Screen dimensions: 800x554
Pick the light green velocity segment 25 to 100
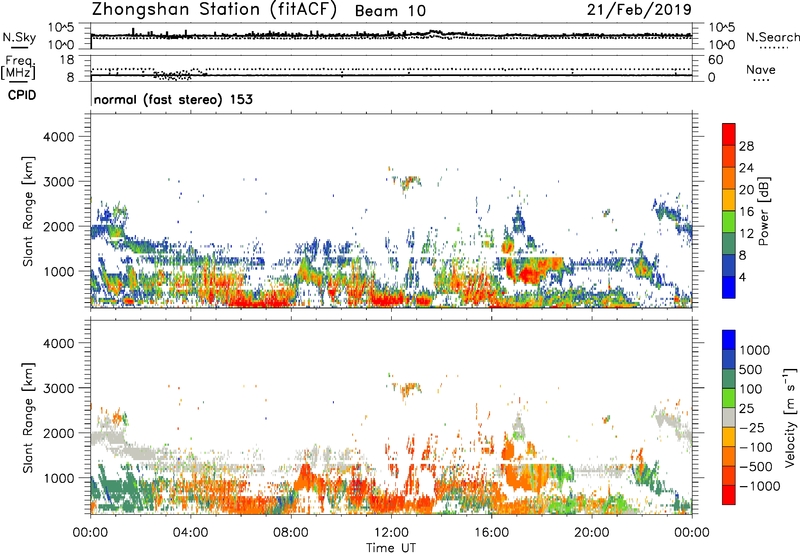729,398
